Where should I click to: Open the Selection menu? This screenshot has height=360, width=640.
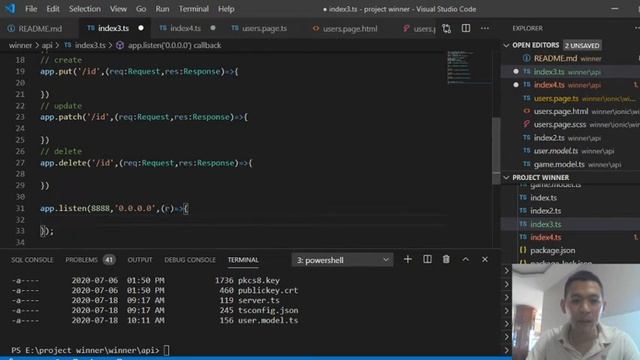coord(84,9)
